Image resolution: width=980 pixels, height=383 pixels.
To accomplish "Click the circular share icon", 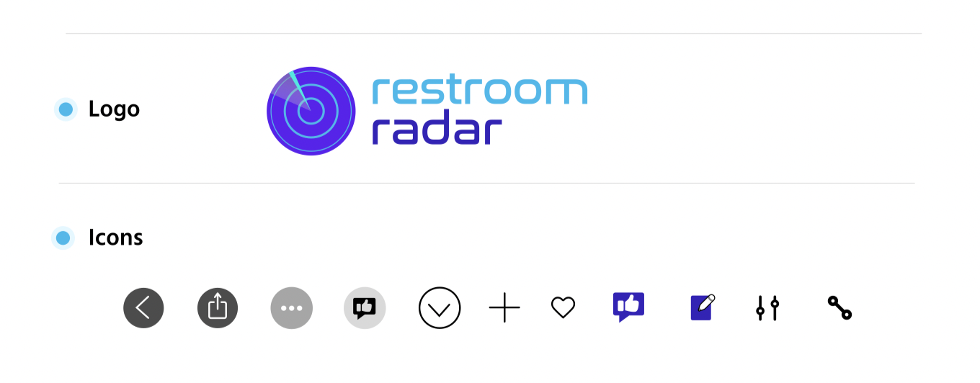I will point(218,308).
